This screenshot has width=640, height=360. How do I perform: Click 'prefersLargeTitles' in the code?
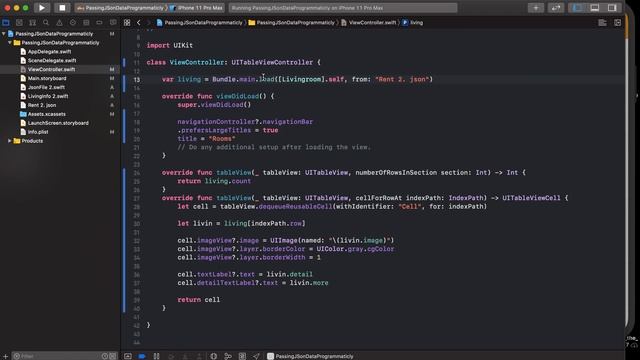(216, 130)
